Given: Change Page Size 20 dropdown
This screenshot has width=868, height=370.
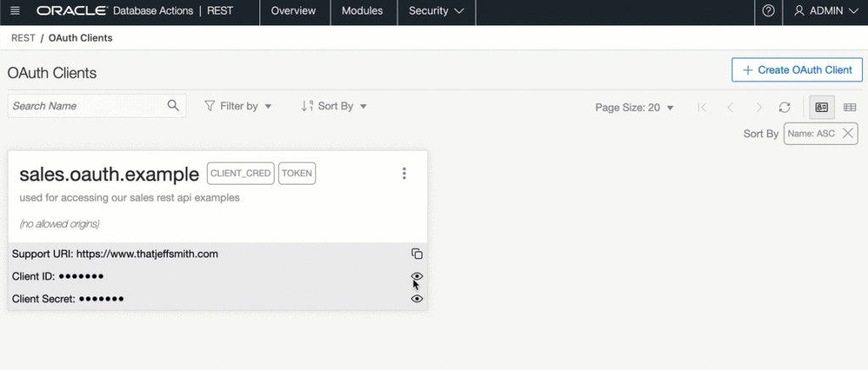Looking at the screenshot, I should point(634,108).
